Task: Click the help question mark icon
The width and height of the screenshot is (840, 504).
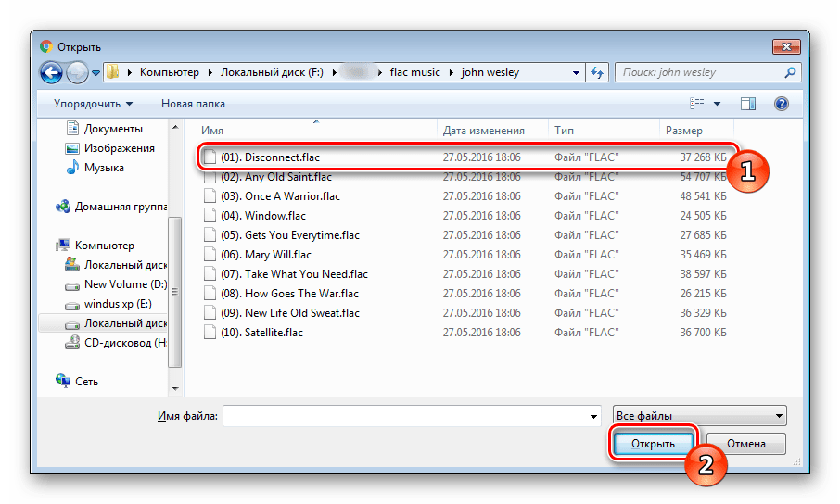Action: coord(781,104)
